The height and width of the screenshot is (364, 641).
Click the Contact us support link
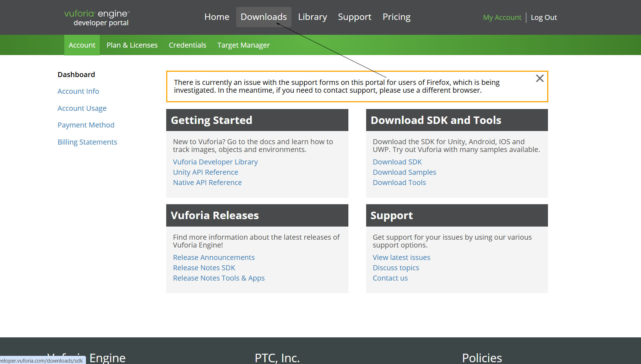[390, 278]
